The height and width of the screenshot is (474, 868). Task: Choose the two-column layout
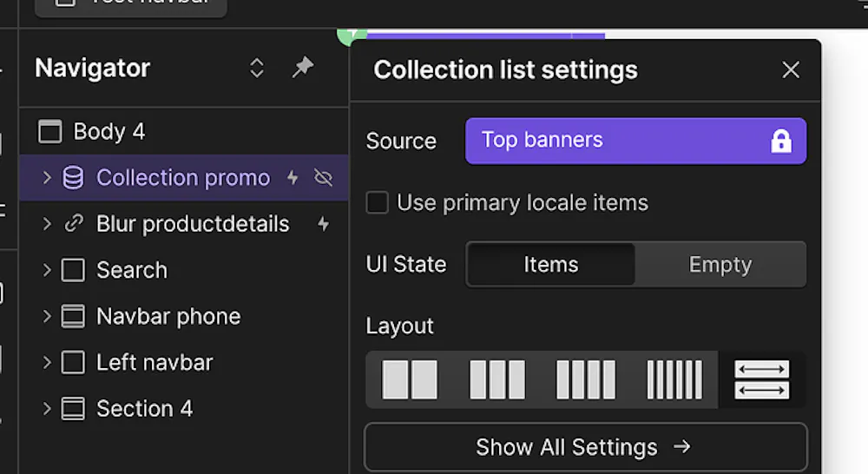point(410,380)
